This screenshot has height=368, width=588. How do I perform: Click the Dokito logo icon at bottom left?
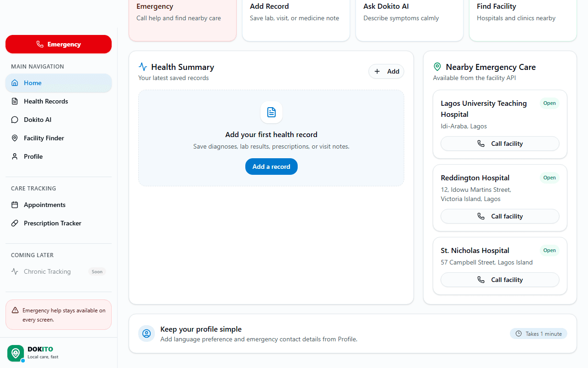16,353
